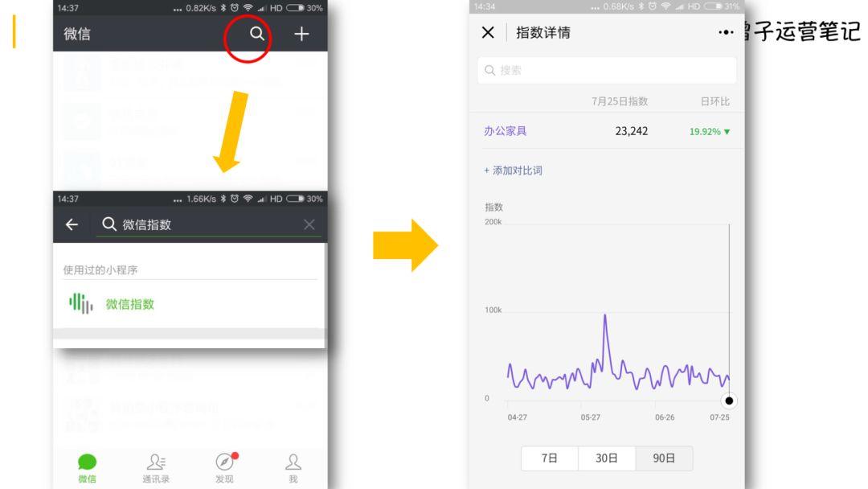Select the 30日 range tab
Image resolution: width=868 pixels, height=489 pixels.
[x=607, y=458]
